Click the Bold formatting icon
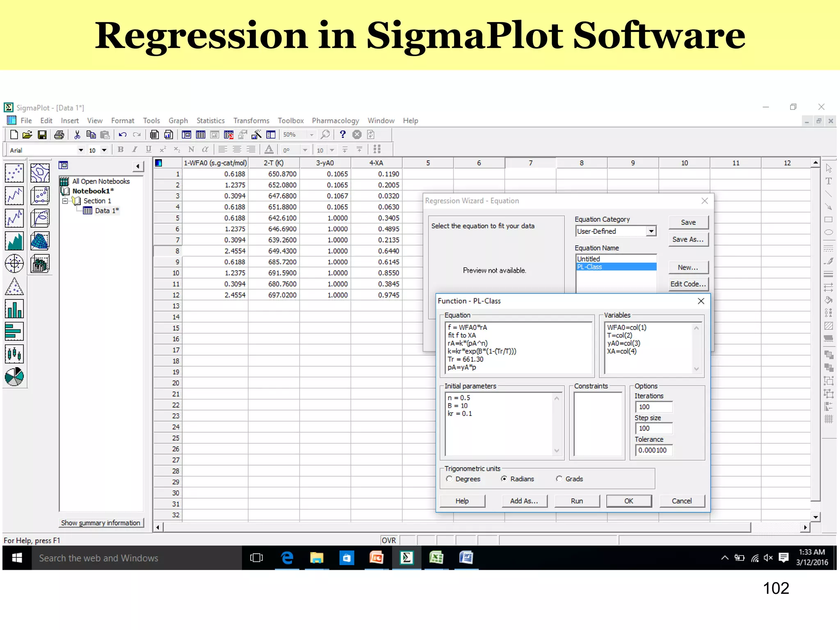 point(121,149)
